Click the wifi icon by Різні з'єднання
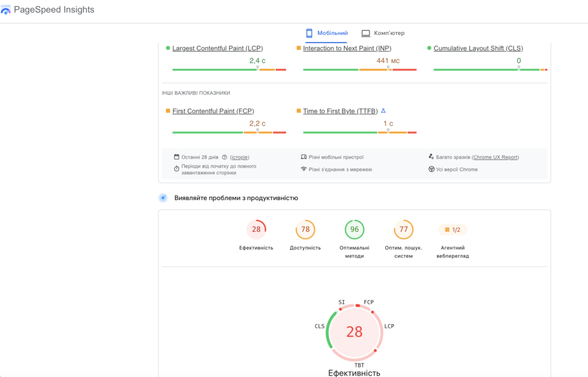588x377 pixels. click(304, 169)
